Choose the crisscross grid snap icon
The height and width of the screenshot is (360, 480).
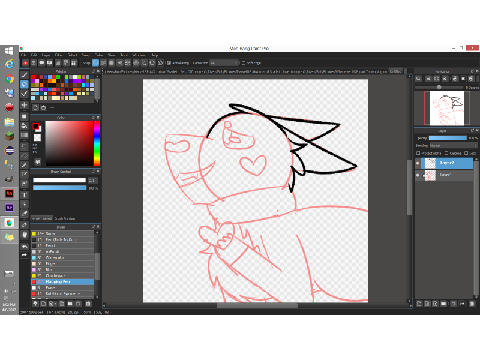coord(111,63)
